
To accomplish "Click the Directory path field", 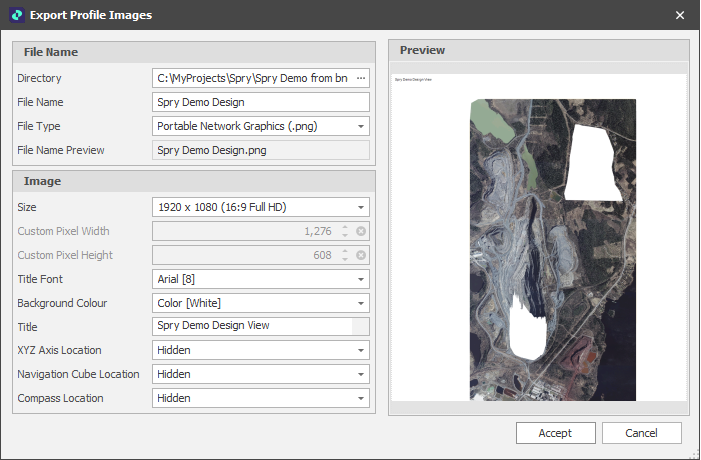I will [250, 78].
